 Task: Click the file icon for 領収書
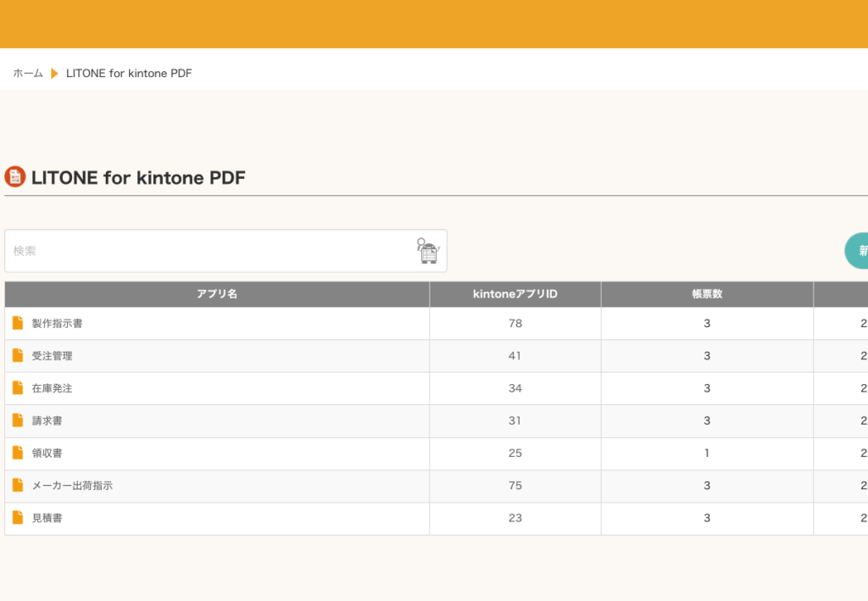(18, 453)
